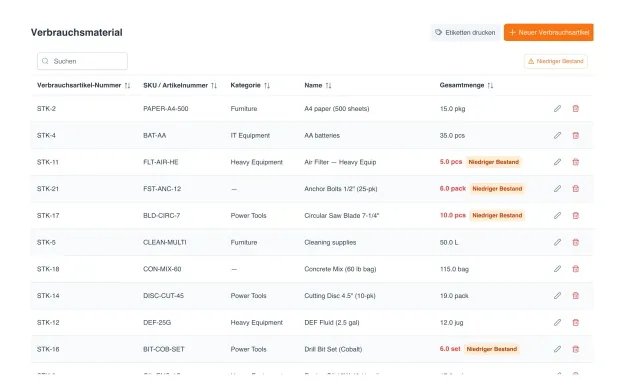Screen dimensions: 624x392
Task: Select the FLT-AIR-HE SKU cell
Action: 161,162
